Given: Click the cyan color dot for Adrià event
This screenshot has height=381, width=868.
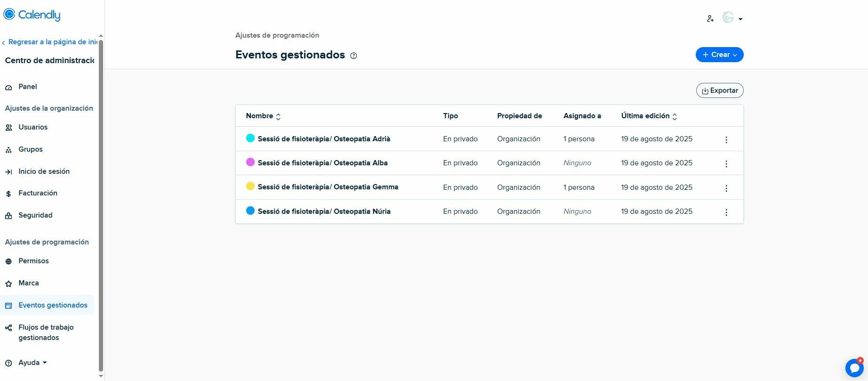Looking at the screenshot, I should click(250, 138).
